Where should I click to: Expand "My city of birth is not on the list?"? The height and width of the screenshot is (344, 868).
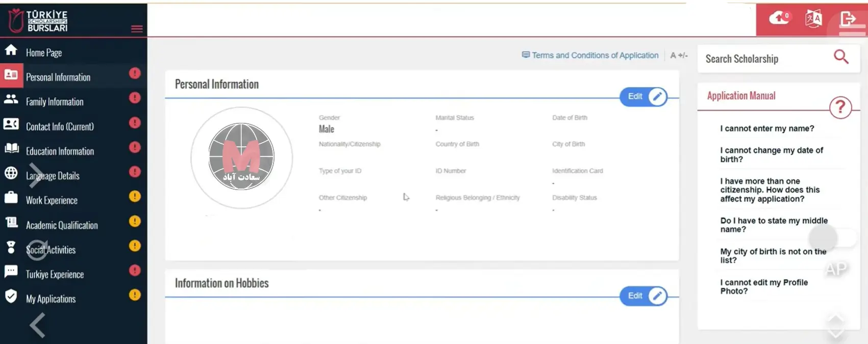[x=773, y=256]
